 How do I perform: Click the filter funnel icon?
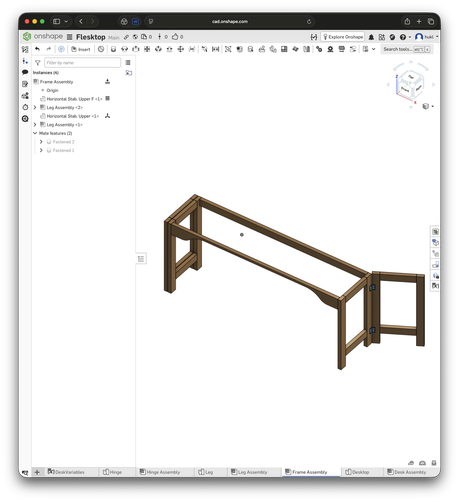(38, 63)
